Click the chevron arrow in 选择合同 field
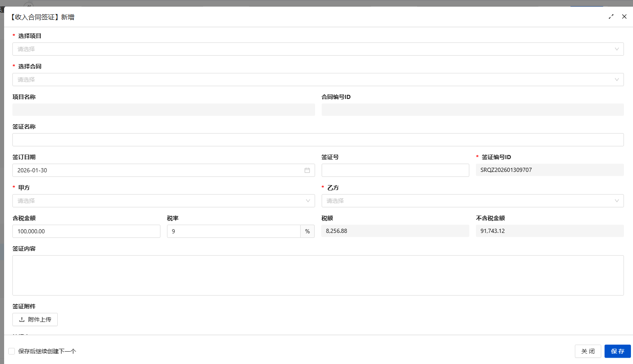Image resolution: width=633 pixels, height=364 pixels. click(x=617, y=80)
